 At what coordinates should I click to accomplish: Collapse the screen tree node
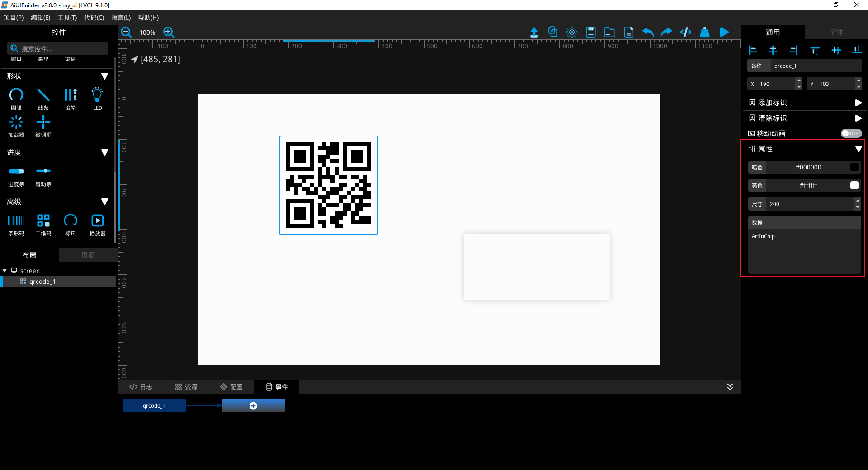coord(5,271)
